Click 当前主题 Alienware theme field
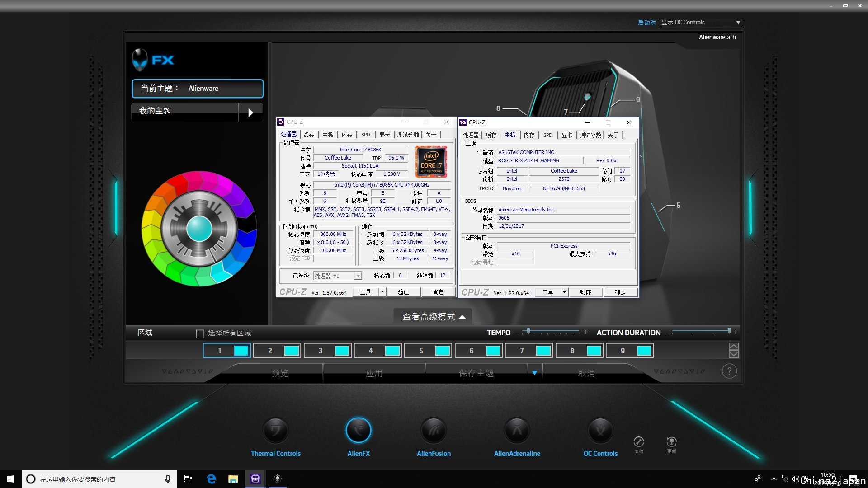This screenshot has height=488, width=868. click(198, 89)
